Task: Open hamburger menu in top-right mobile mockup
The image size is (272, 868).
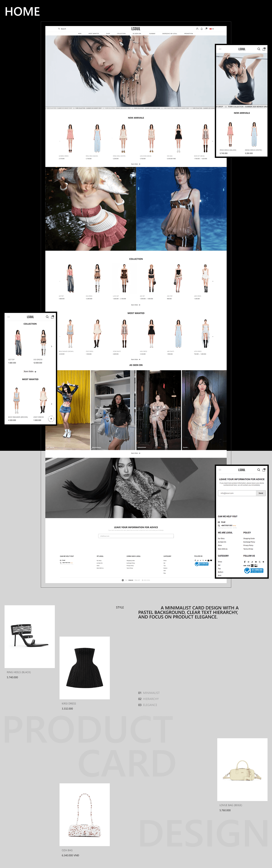Action: pyautogui.click(x=220, y=49)
